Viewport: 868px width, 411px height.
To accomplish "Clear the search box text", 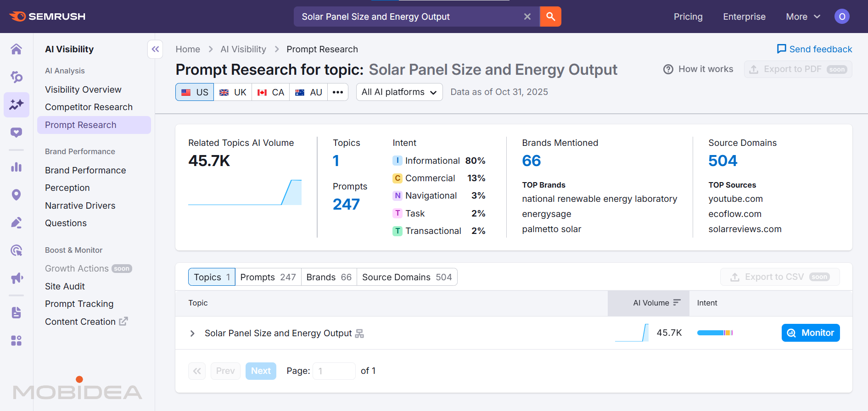I will pos(527,17).
